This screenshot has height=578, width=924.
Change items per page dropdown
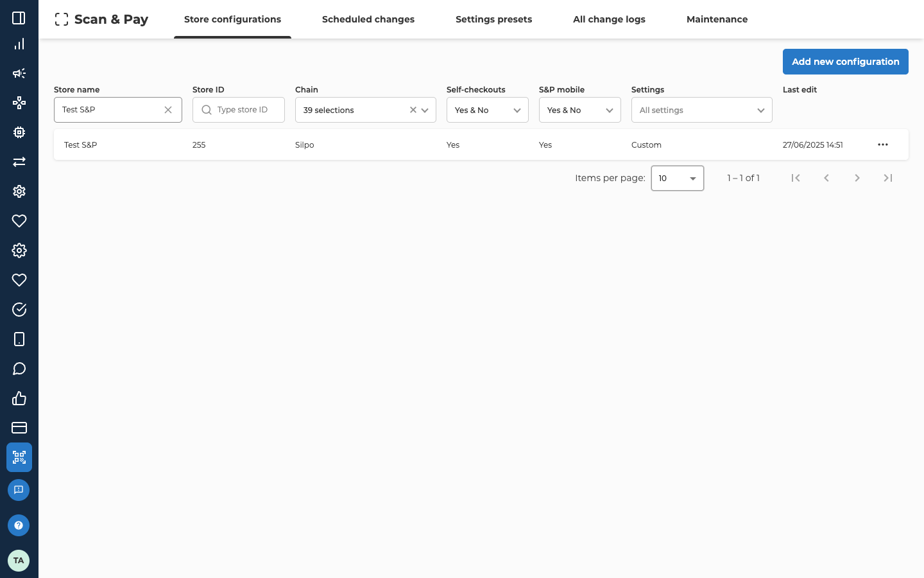[x=678, y=178]
